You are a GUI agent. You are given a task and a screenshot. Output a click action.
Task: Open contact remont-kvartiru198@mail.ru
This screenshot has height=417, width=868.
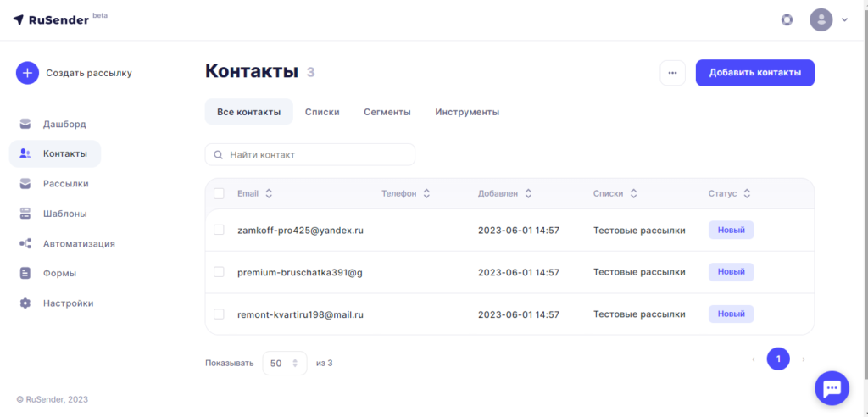[301, 314]
